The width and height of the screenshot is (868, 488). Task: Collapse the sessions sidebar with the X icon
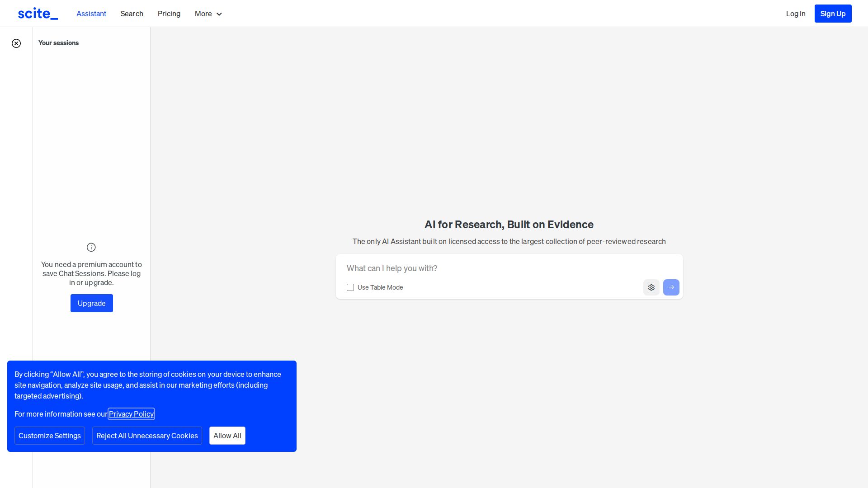(x=16, y=43)
